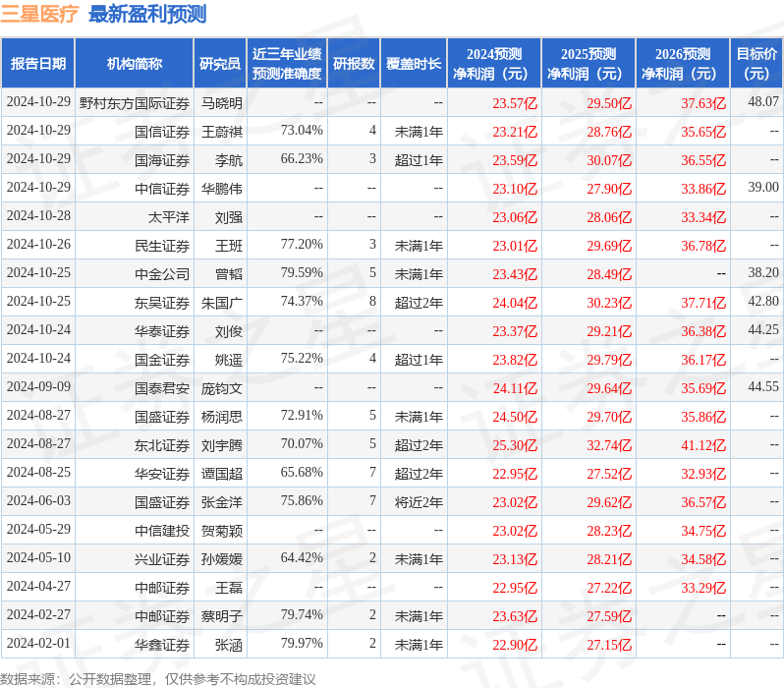Click the 最新盈利预测 heading
The width and height of the screenshot is (784, 688).
click(x=147, y=14)
